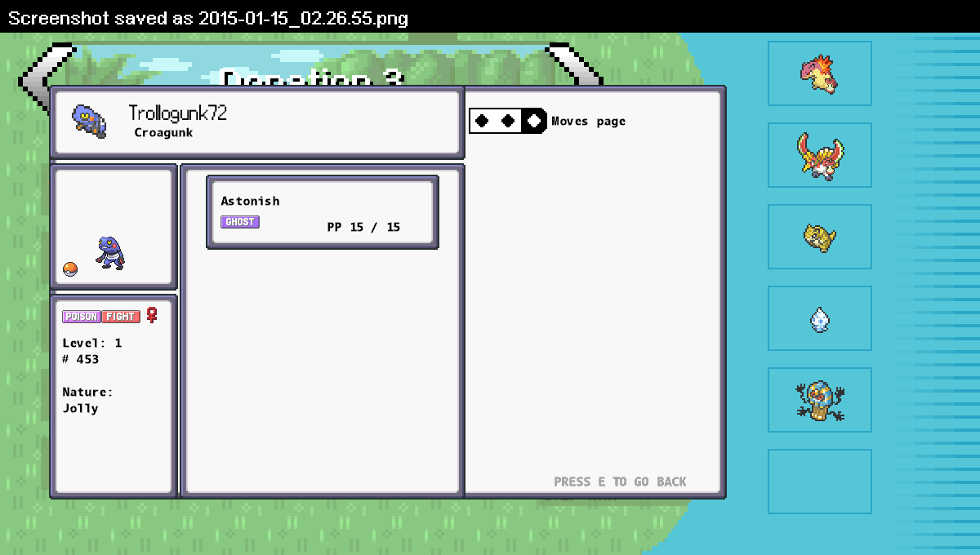Click the Poké Ball icon near Croagunk sprite

(x=70, y=269)
